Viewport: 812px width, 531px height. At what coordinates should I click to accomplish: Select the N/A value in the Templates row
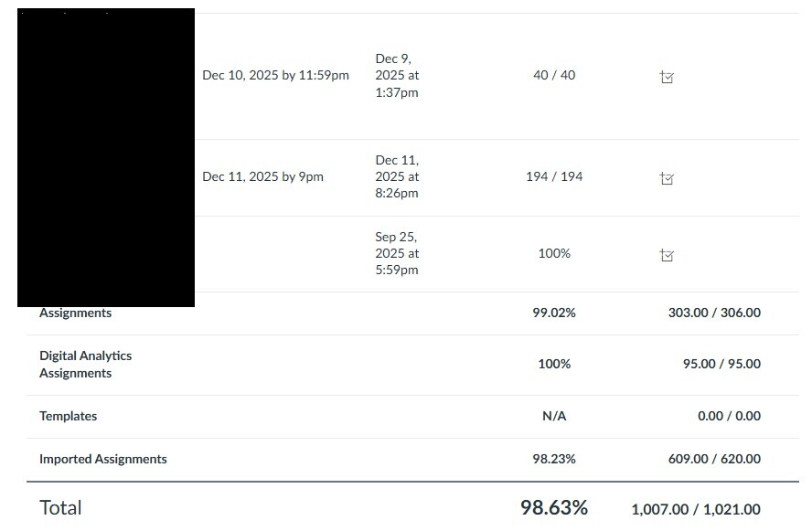[554, 416]
